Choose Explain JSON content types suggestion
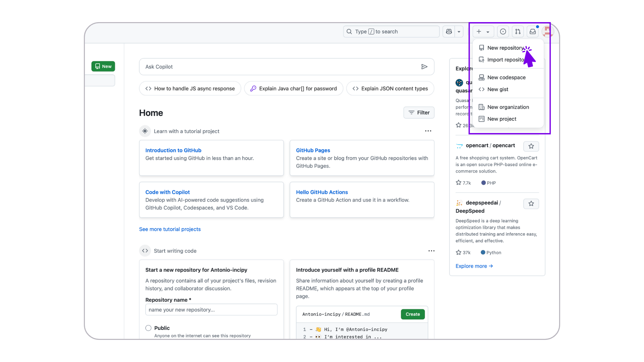The width and height of the screenshot is (644, 362). [390, 88]
